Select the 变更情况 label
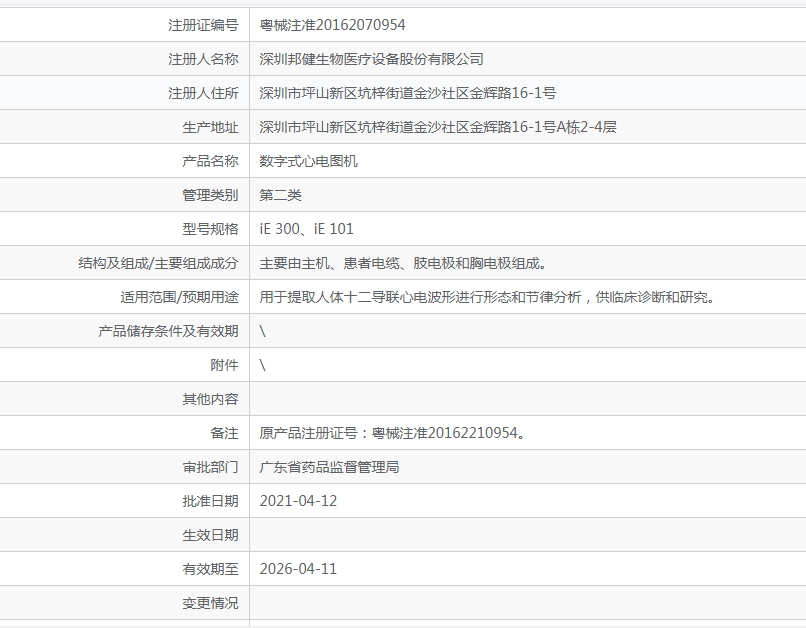 tap(210, 603)
